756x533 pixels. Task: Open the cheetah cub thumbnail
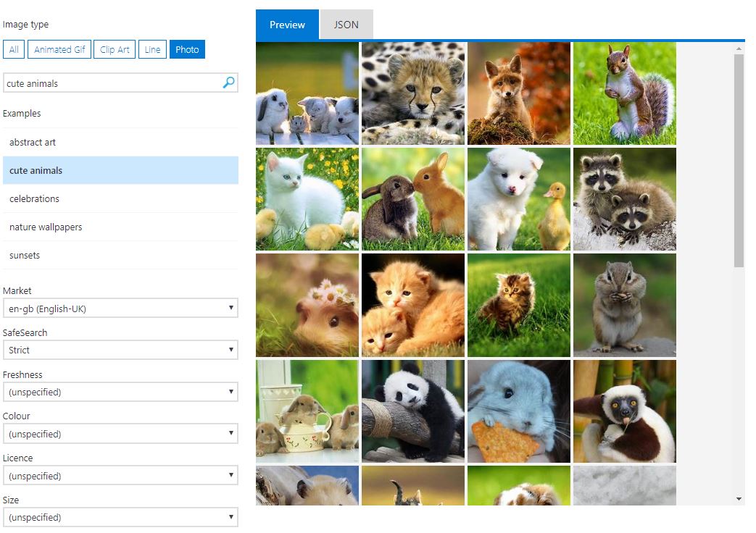point(413,93)
